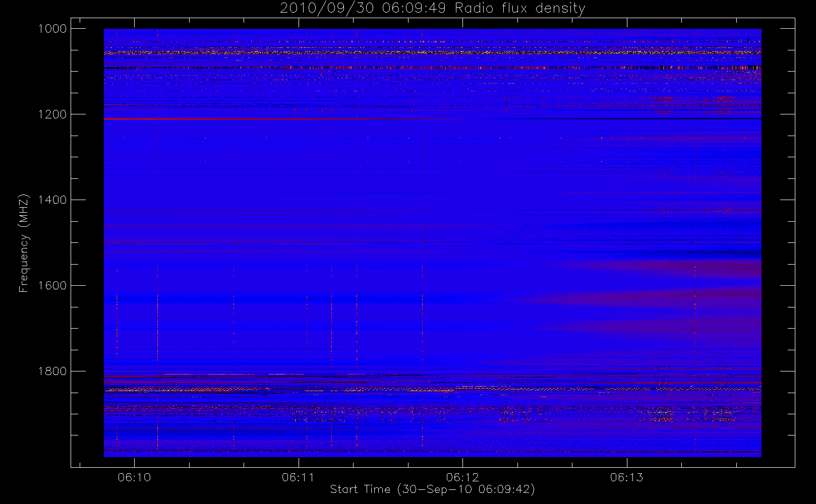Select the 1400 frequency tick label

coord(52,200)
